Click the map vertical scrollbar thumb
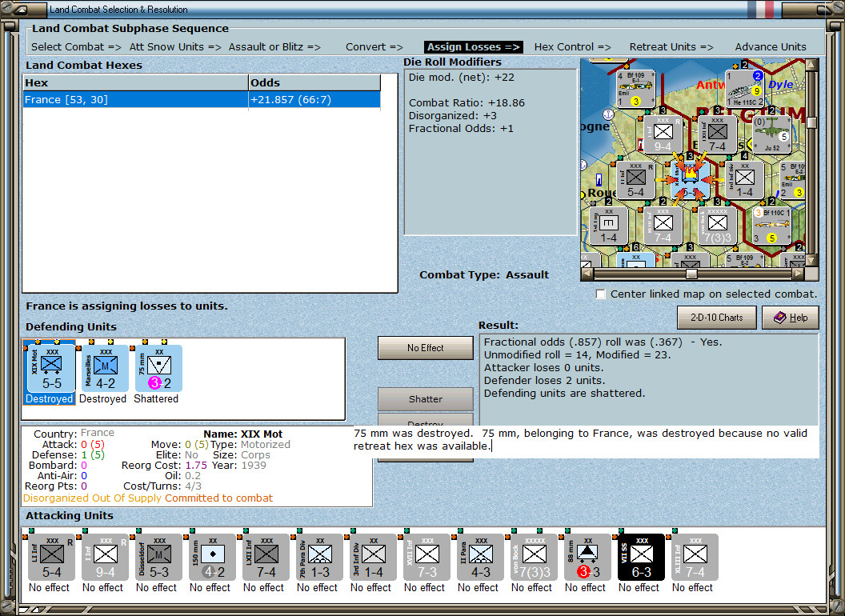Image resolution: width=845 pixels, height=616 pixels. coord(811,122)
